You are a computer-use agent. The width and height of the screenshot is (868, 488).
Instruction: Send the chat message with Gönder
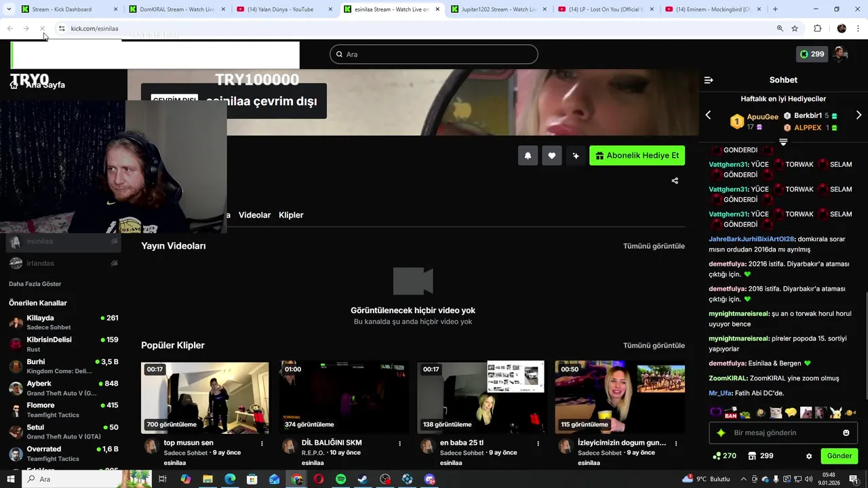(839, 456)
